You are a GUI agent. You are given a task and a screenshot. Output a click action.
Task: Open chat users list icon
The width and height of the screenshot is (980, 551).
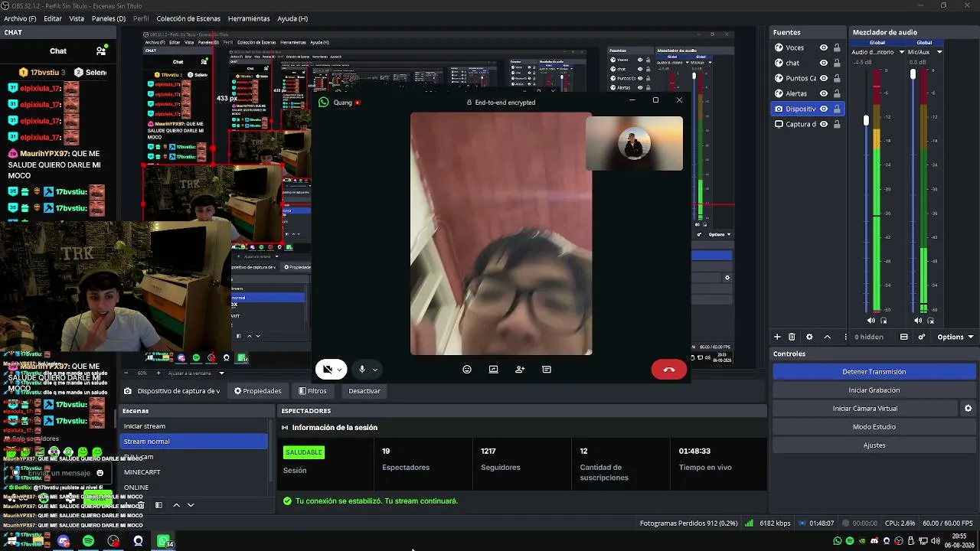101,51
